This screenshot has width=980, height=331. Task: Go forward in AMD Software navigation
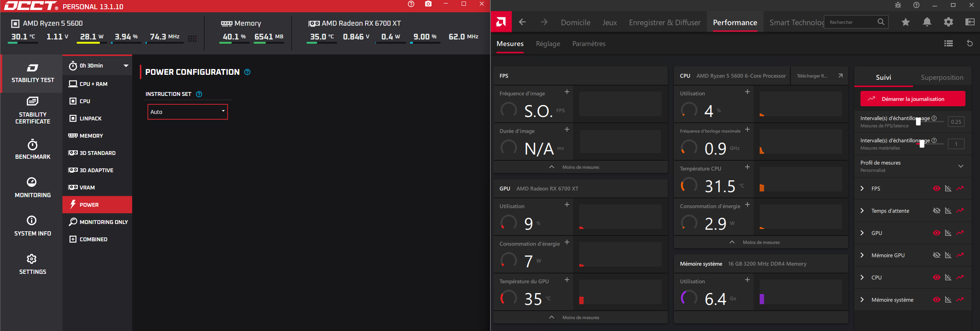click(x=544, y=22)
